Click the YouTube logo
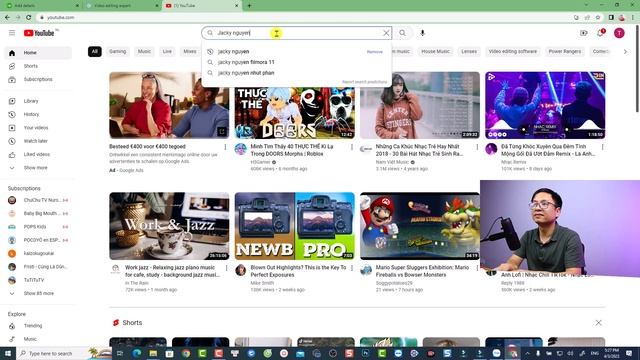640x360 pixels. (x=39, y=33)
